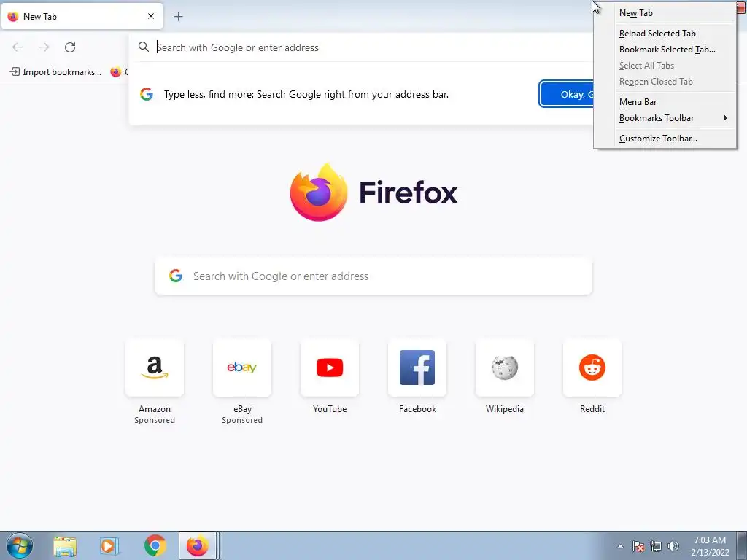Viewport: 747px width, 560px height.
Task: Click the Back navigation arrow
Action: (x=18, y=47)
